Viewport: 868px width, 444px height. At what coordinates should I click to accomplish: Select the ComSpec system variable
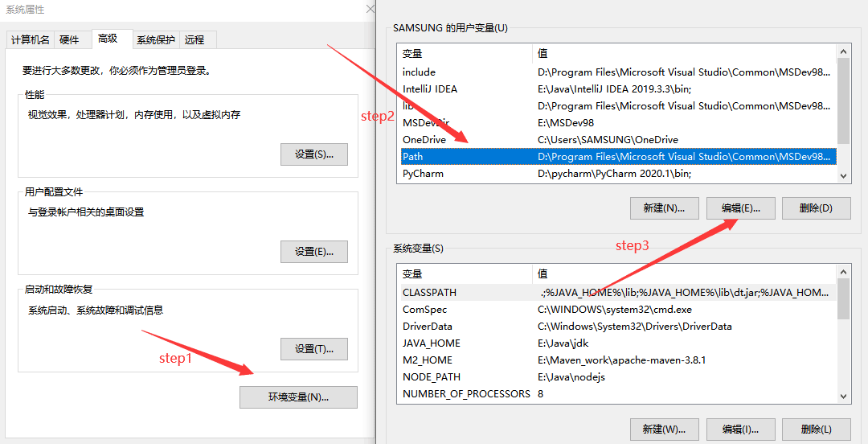[x=618, y=310]
